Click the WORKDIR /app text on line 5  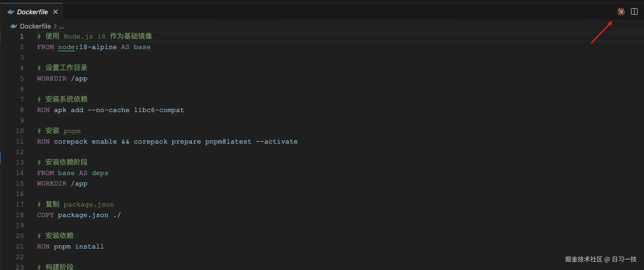62,78
